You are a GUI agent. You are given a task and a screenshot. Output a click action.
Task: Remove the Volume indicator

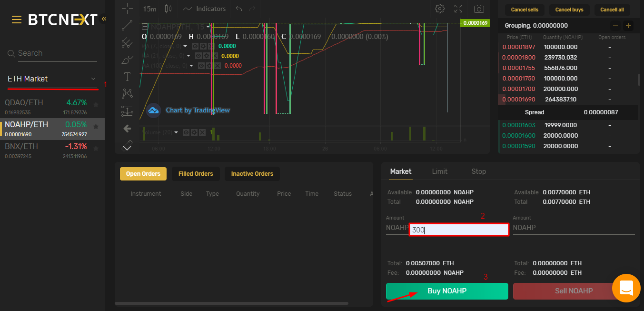click(202, 132)
